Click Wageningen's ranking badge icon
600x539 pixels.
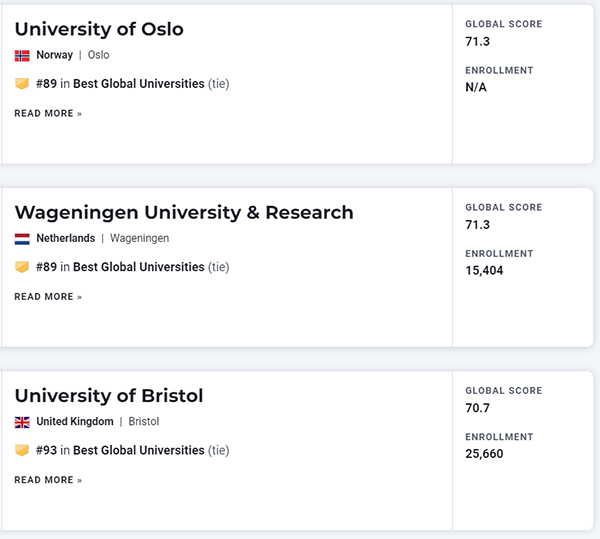point(22,267)
